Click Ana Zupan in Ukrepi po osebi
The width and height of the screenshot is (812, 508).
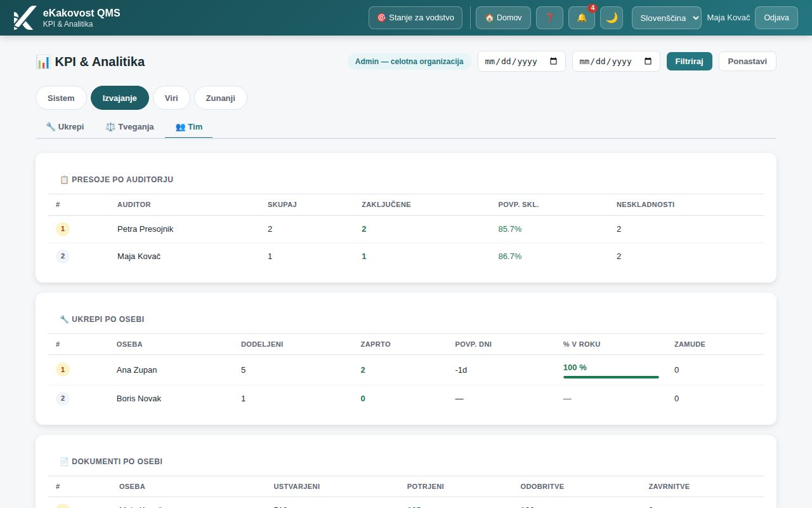click(x=137, y=370)
